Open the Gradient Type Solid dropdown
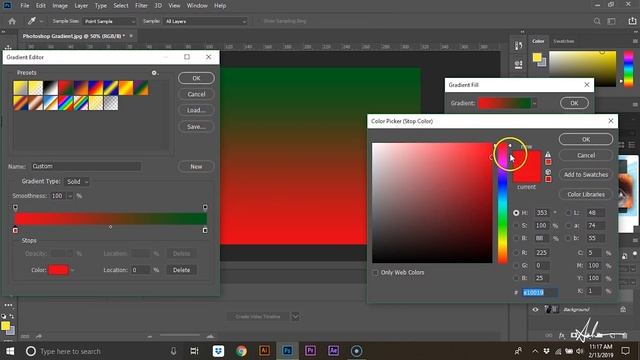This screenshot has height=360, width=640. 77,182
